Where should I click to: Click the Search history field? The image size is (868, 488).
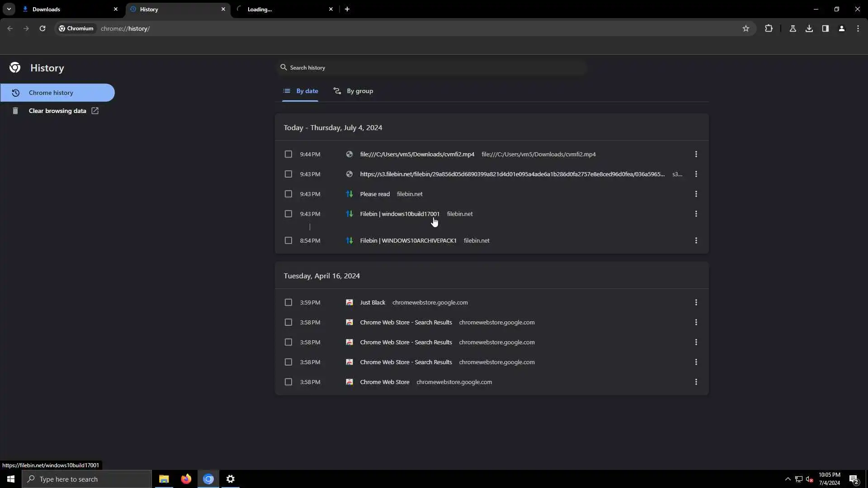tap(429, 67)
